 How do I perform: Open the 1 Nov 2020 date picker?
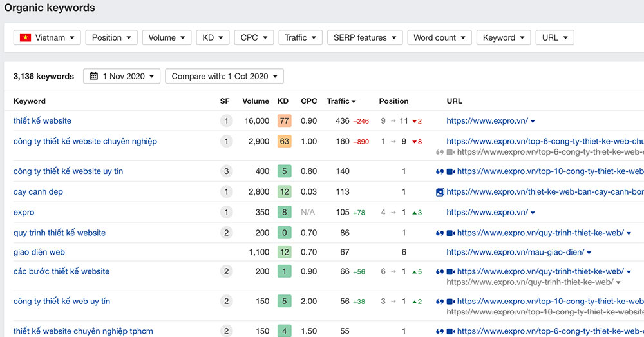(122, 76)
